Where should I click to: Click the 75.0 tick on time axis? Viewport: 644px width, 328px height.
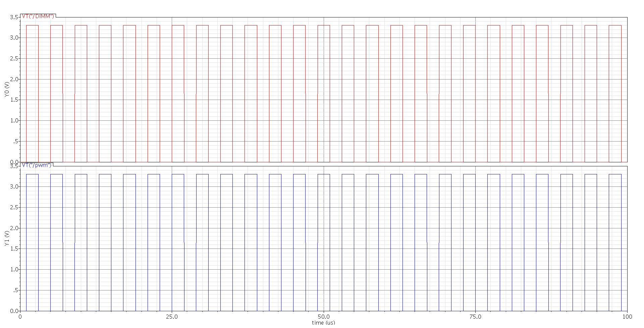point(475,317)
